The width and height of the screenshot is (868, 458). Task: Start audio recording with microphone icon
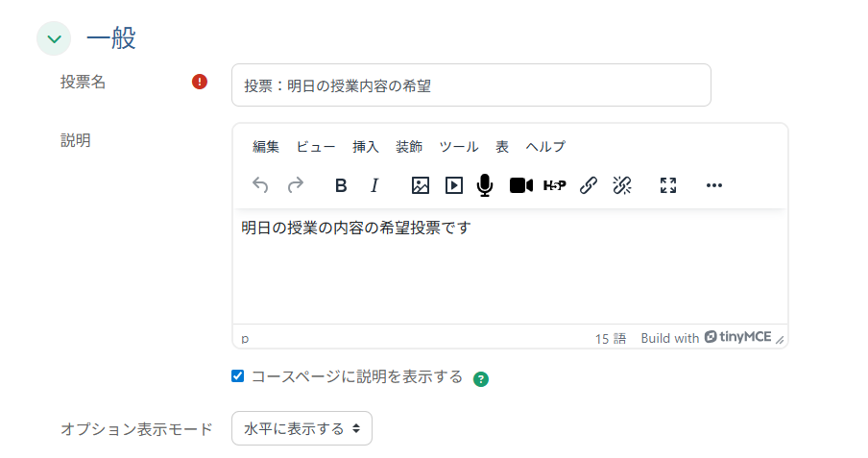pos(486,185)
